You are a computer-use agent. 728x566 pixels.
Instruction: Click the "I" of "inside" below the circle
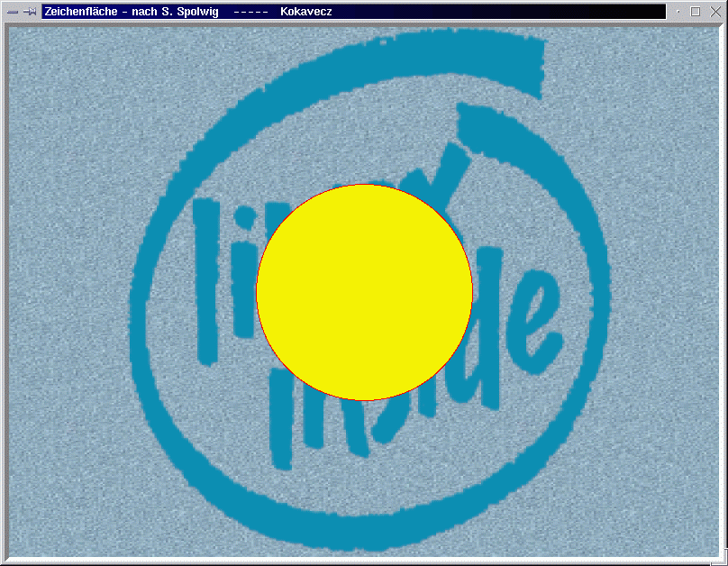tap(282, 424)
